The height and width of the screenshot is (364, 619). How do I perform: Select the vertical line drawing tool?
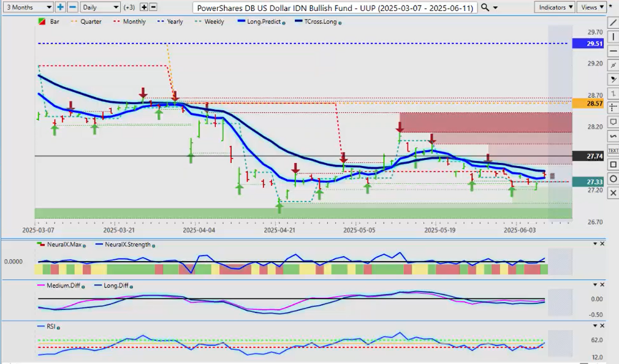coord(612,37)
